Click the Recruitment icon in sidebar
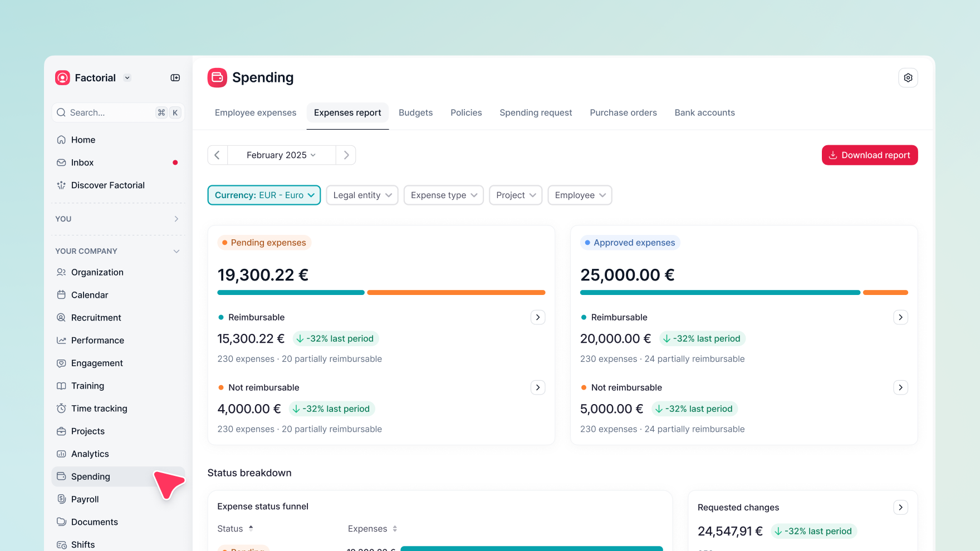 tap(61, 318)
